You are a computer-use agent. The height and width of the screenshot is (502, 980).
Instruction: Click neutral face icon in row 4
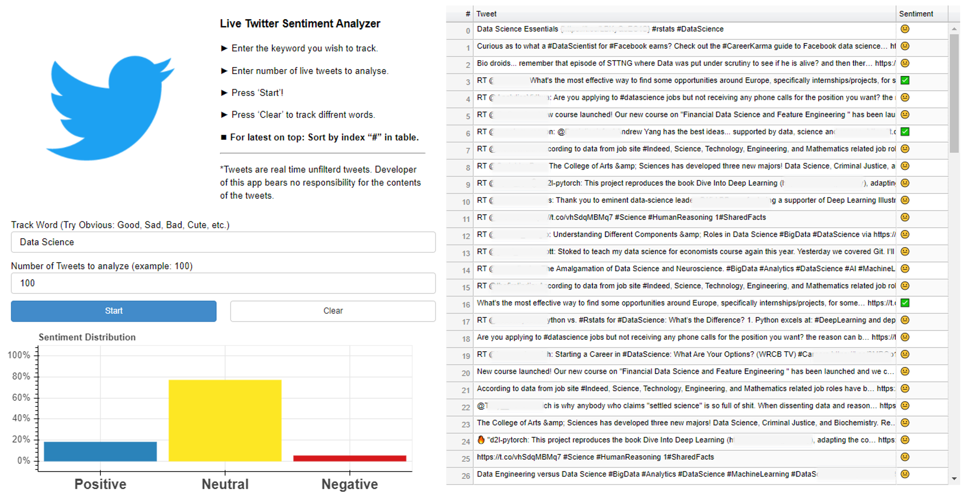[x=905, y=97]
